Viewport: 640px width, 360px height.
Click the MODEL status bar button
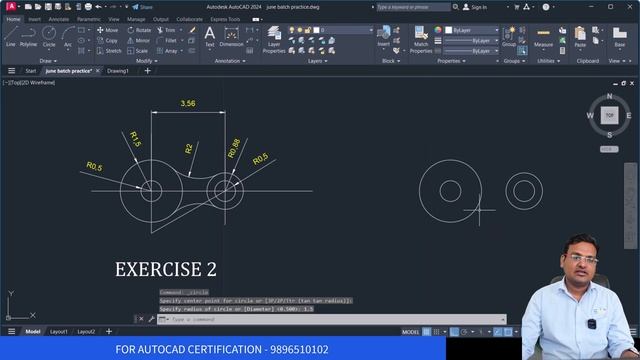click(410, 332)
